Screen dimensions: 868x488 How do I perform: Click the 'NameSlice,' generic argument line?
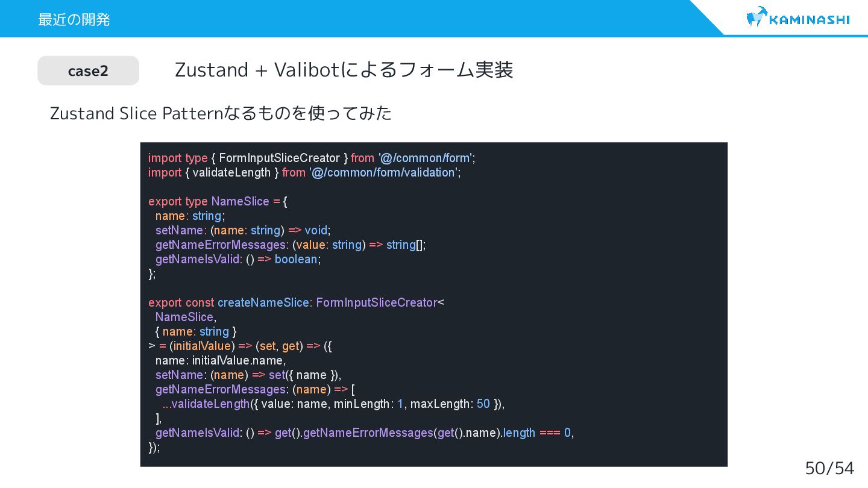[186, 317]
